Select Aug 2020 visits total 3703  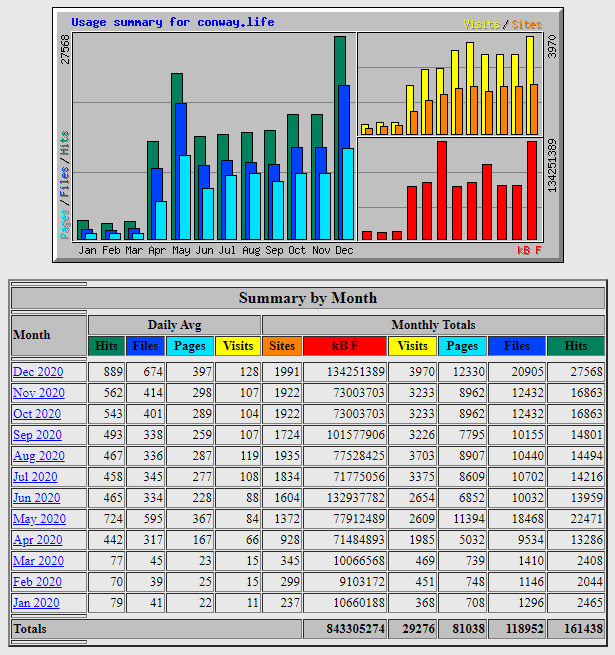point(422,456)
